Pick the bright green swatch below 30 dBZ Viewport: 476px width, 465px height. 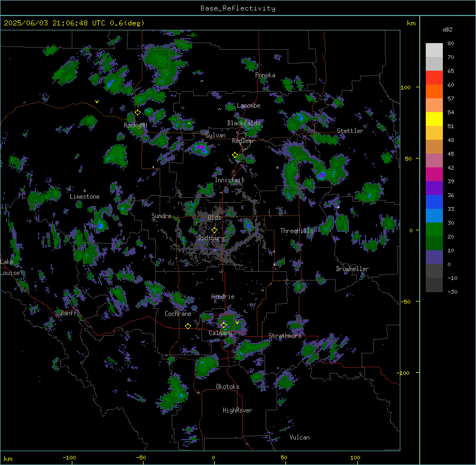pos(434,230)
